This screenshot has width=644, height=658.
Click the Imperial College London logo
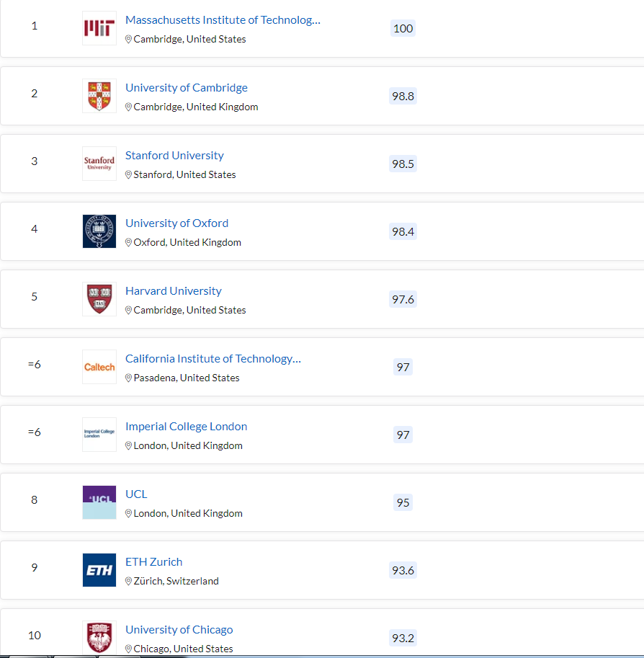coord(99,435)
